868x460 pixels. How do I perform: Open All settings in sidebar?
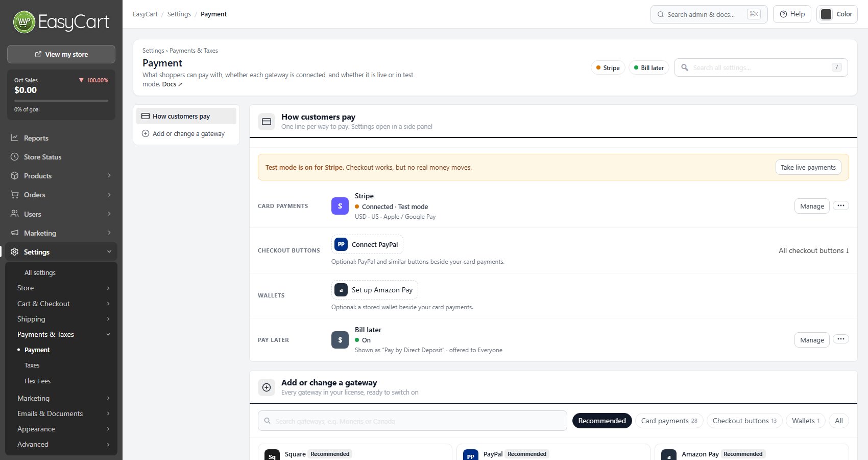[40, 272]
